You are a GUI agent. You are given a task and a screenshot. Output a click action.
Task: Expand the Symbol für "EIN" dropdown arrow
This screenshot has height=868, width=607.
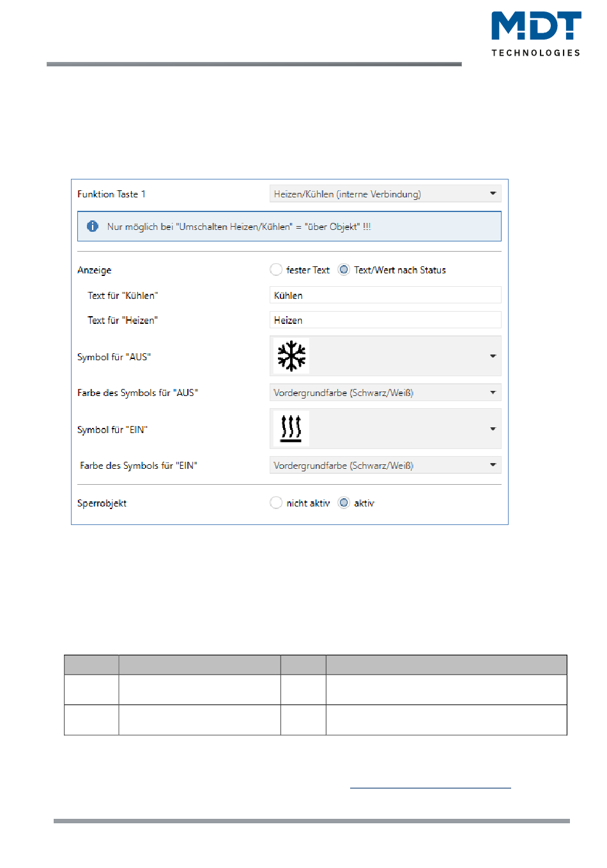pos(493,429)
